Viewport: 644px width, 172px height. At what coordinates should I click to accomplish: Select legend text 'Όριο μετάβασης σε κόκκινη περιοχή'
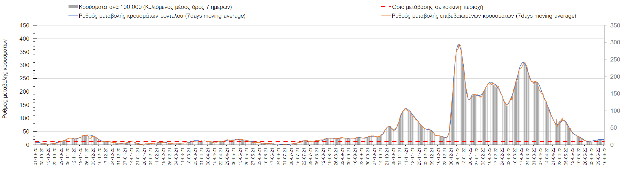(x=438, y=7)
